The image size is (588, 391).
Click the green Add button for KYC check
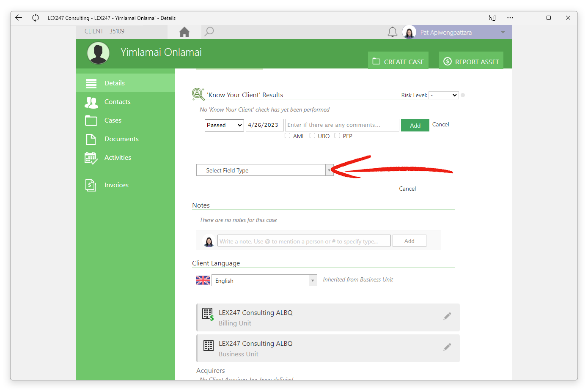coord(415,125)
